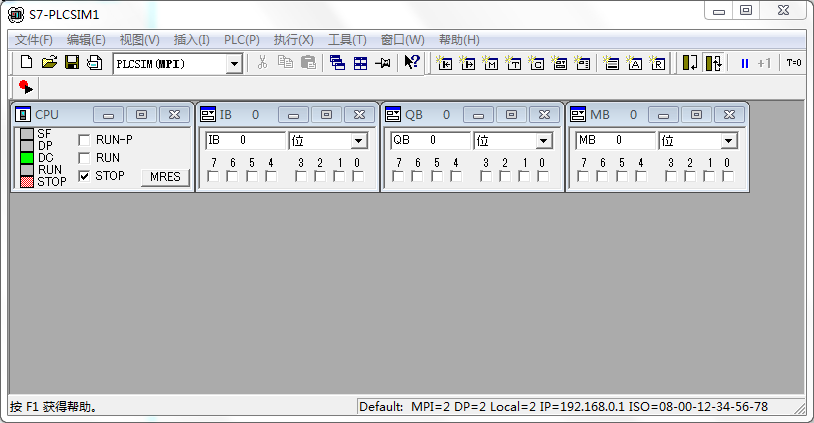
Task: Create a new simulation with New icon
Action: tap(26, 63)
